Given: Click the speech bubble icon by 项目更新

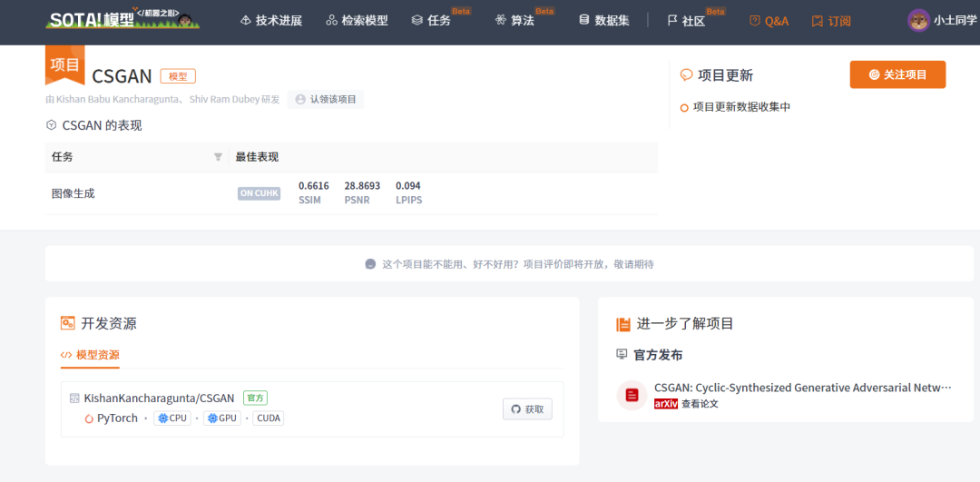Looking at the screenshot, I should click(686, 75).
